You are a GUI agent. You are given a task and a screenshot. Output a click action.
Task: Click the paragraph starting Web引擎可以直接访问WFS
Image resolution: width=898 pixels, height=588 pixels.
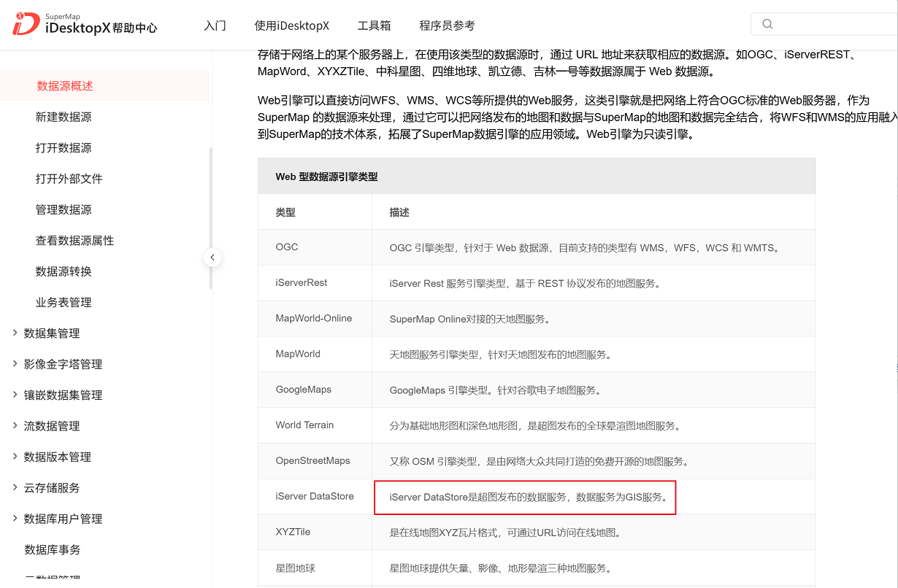tap(577, 117)
